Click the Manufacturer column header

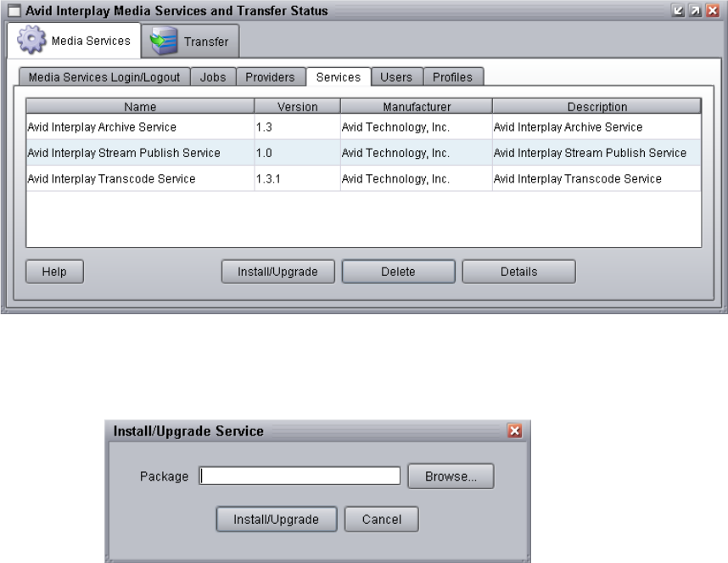pos(417,106)
